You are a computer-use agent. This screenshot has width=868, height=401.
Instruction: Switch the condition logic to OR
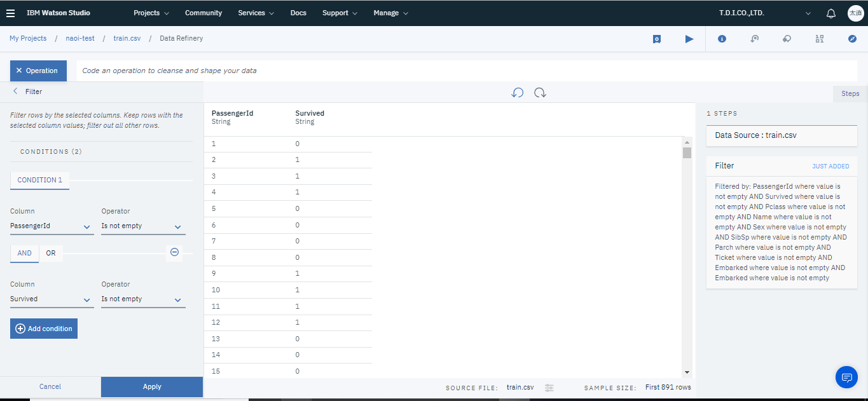[51, 253]
